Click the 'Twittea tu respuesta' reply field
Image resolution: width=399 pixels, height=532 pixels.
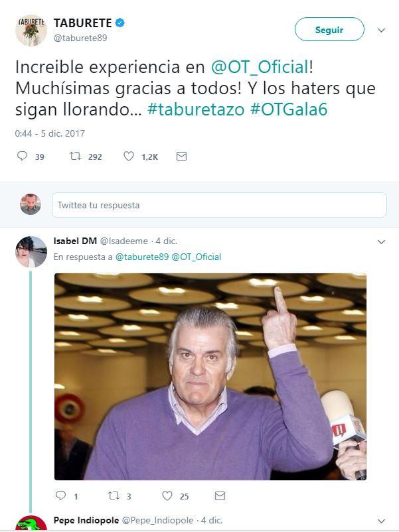coord(219,205)
